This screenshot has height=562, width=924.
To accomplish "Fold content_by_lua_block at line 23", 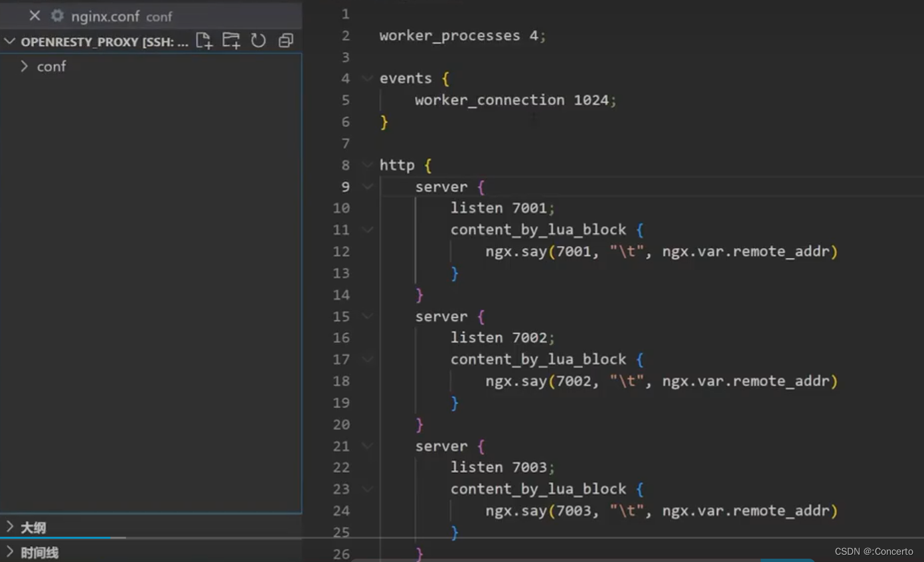I will (367, 489).
